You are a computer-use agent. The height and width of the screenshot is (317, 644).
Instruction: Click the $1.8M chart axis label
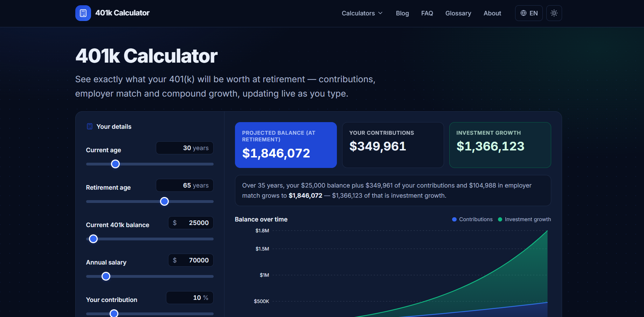pyautogui.click(x=262, y=231)
